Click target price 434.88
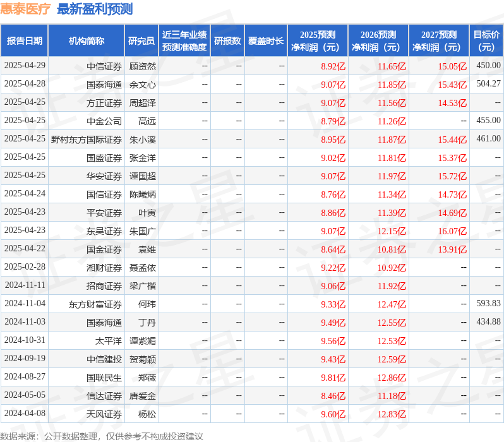This screenshot has width=504, height=442. coord(489,322)
